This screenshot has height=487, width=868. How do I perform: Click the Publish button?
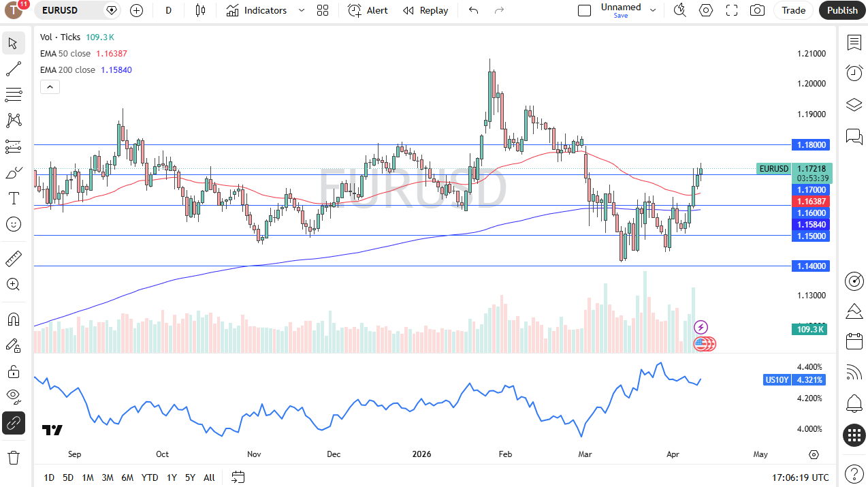[842, 10]
